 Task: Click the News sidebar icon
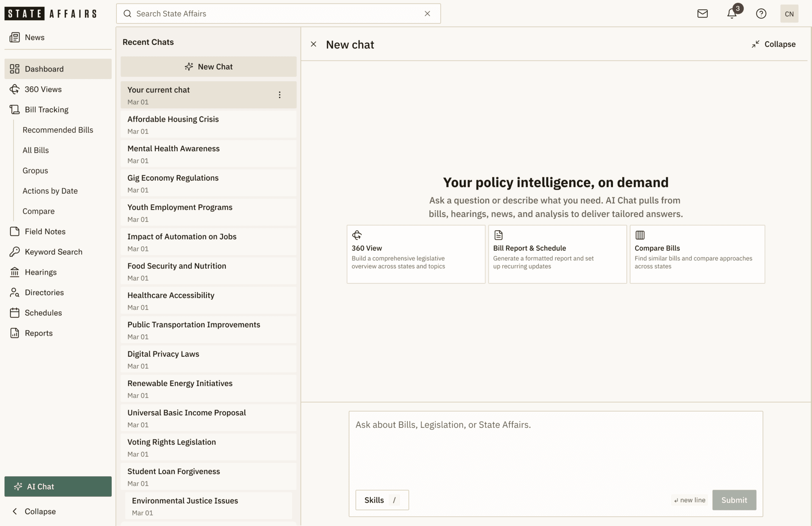(x=15, y=37)
